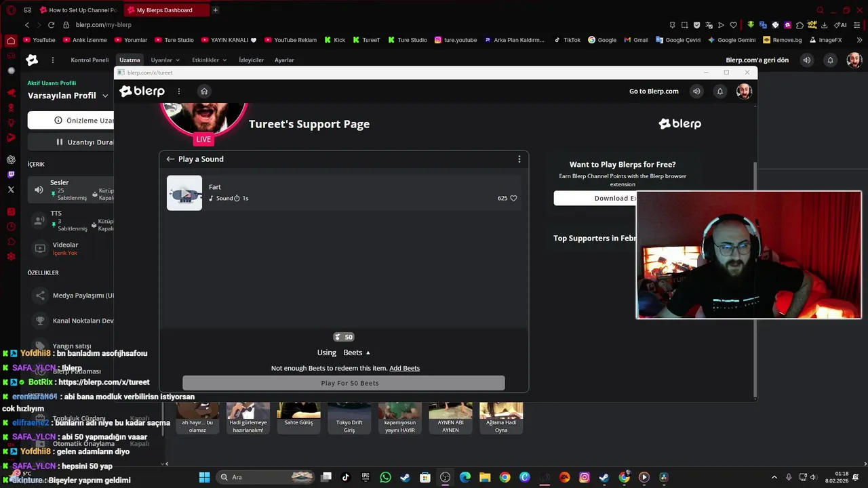868x488 pixels.
Task: Open the İzleyiciler tab
Action: [x=251, y=60]
